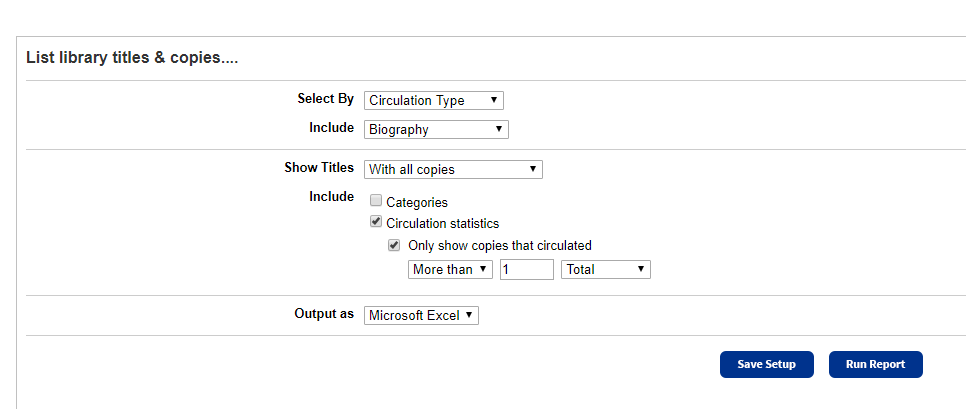Click the 'Output as' field label
966x409 pixels.
tap(323, 314)
